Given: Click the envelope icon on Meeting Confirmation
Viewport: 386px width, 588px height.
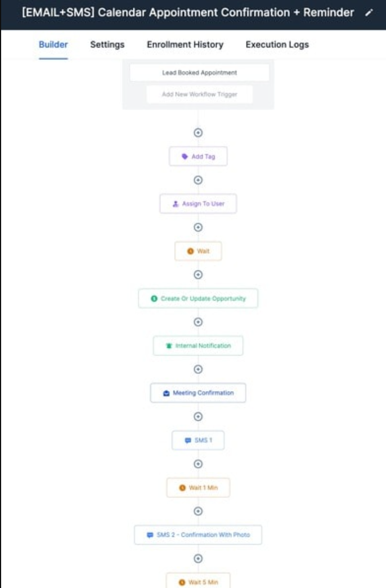Looking at the screenshot, I should [x=167, y=393].
